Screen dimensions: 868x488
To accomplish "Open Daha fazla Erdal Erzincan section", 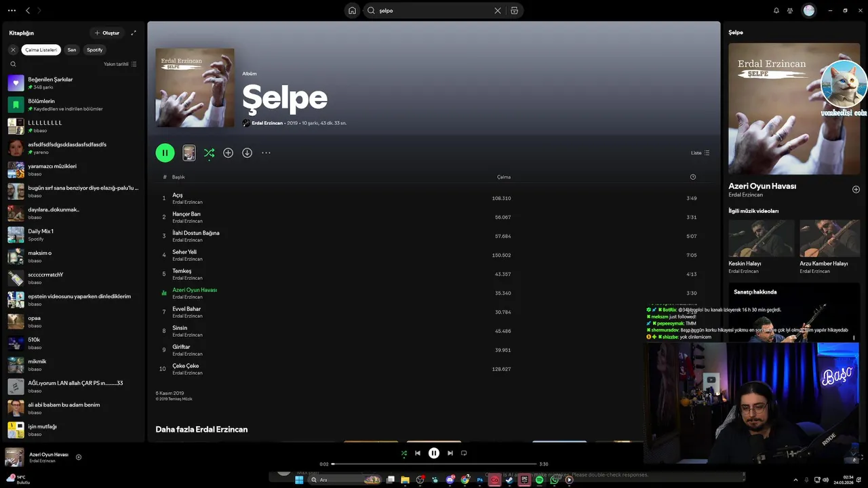I will (201, 430).
